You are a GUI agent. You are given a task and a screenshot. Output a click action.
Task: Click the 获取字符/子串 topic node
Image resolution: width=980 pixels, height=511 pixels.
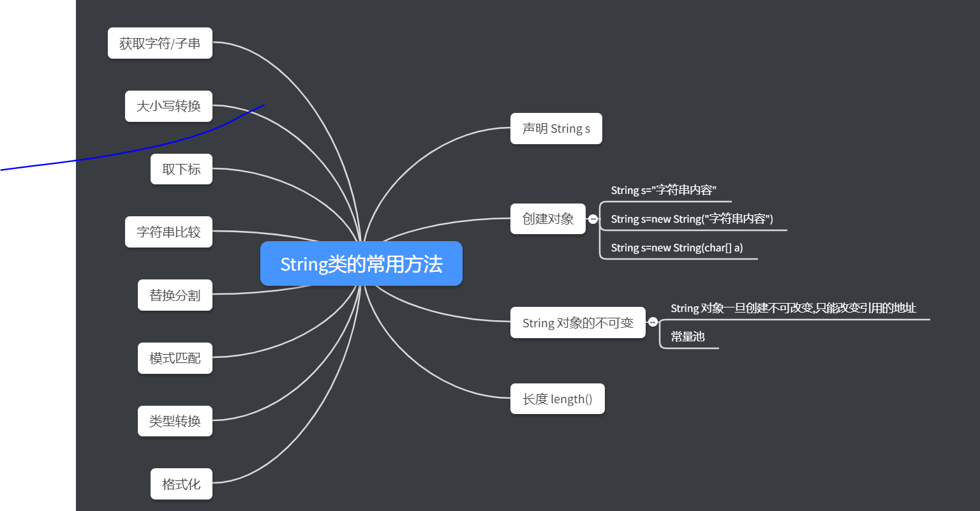pos(160,43)
